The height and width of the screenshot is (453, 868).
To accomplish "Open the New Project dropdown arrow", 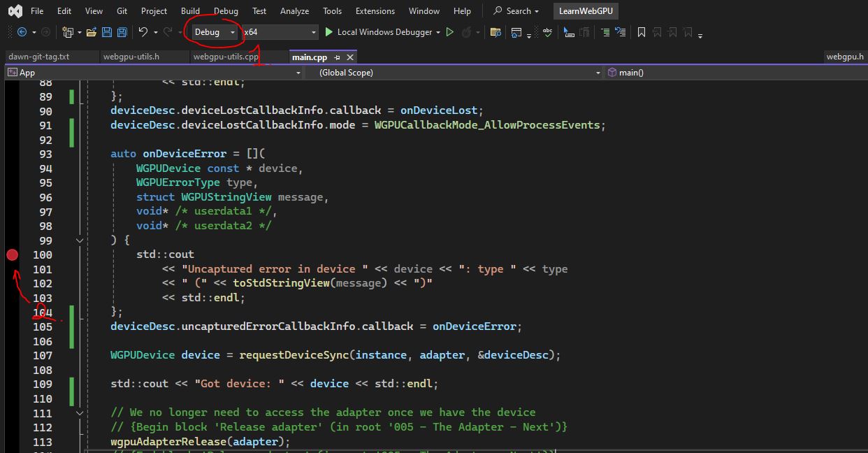I will (79, 32).
